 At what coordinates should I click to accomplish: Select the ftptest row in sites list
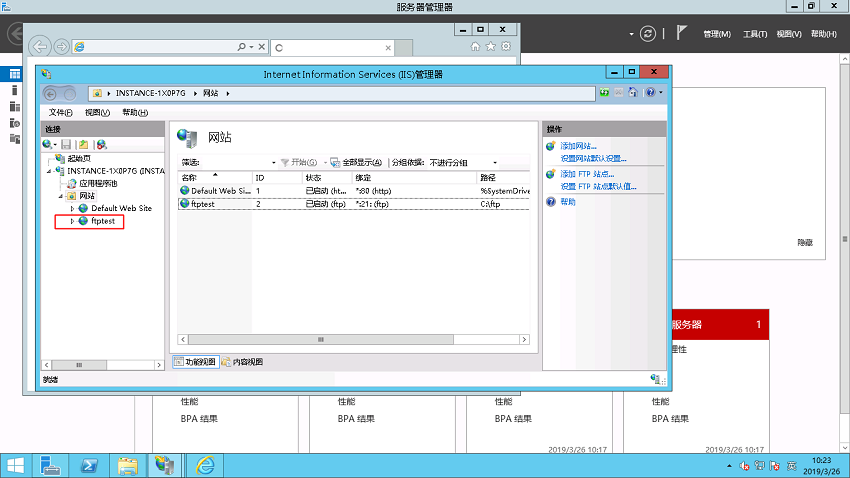click(x=354, y=204)
